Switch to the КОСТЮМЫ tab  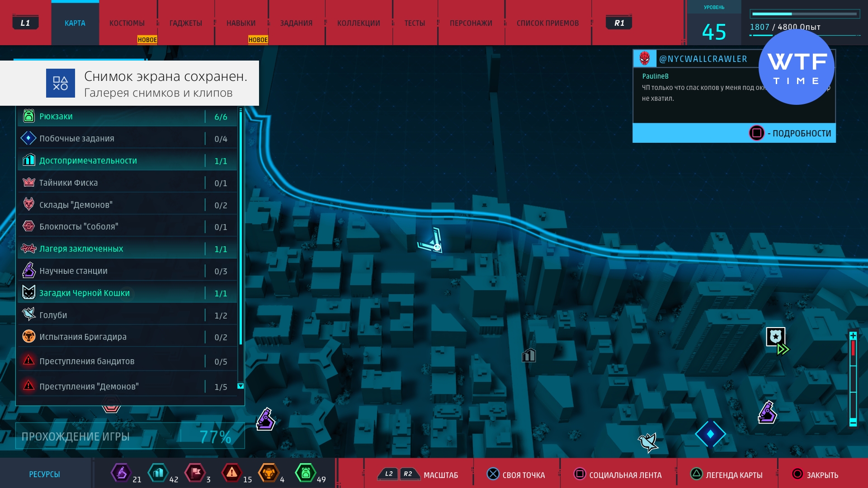[127, 23]
